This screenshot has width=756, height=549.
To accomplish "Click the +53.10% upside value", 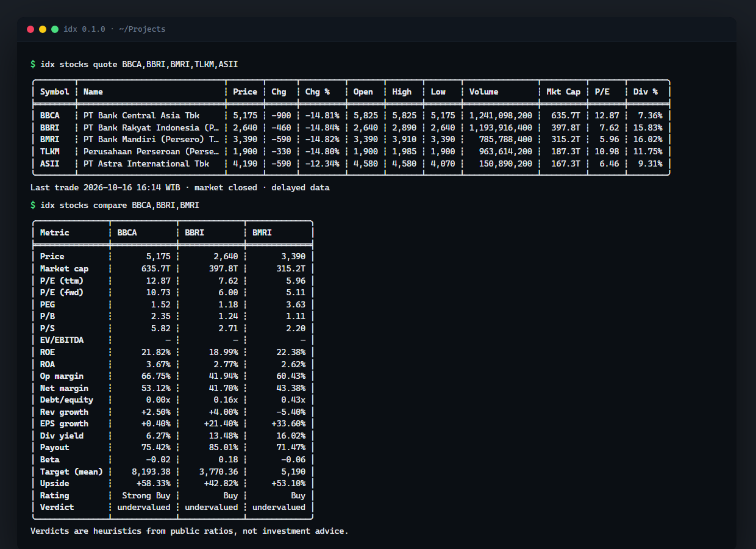I will 289,483.
